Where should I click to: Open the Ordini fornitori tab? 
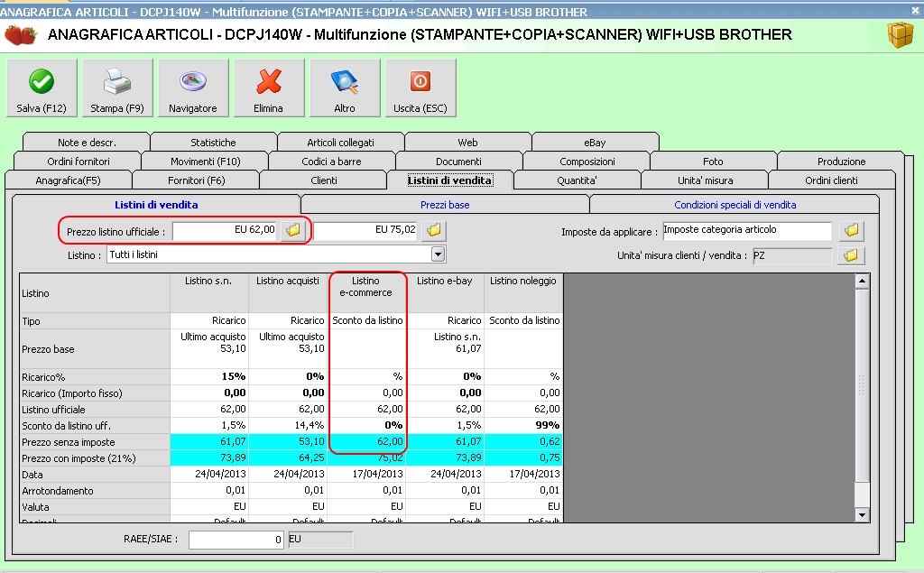pyautogui.click(x=78, y=161)
